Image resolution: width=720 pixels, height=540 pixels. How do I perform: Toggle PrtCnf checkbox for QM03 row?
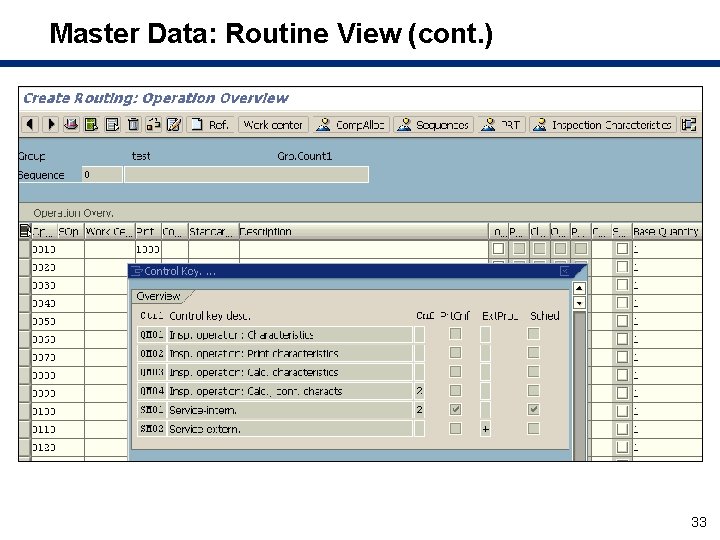click(455, 371)
